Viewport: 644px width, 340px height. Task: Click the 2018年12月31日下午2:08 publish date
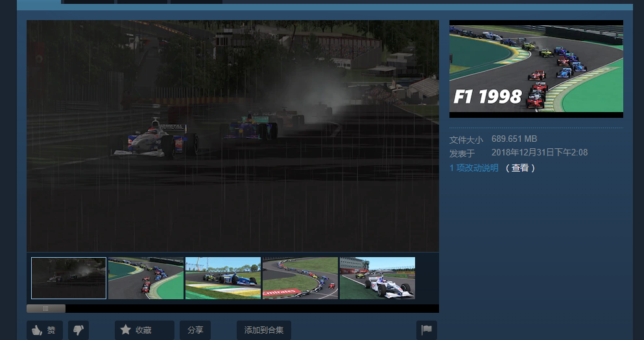(540, 153)
